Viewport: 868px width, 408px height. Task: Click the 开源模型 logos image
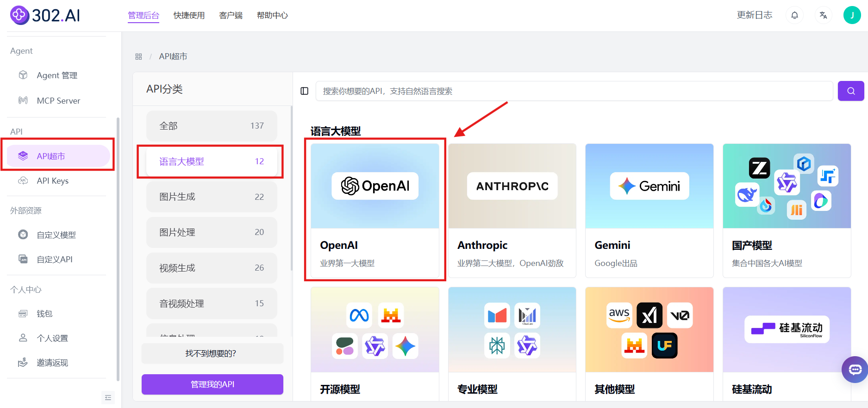point(375,329)
